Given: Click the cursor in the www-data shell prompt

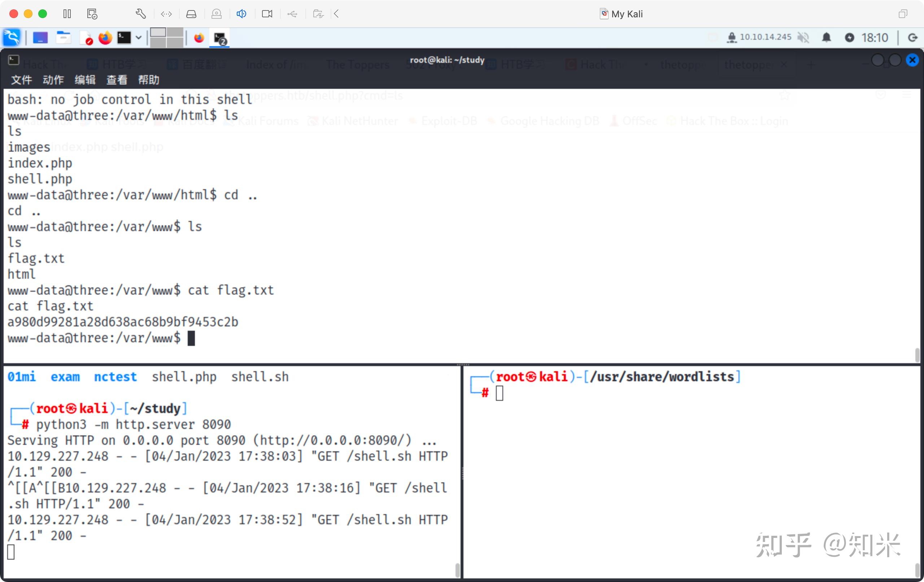Looking at the screenshot, I should tap(191, 338).
